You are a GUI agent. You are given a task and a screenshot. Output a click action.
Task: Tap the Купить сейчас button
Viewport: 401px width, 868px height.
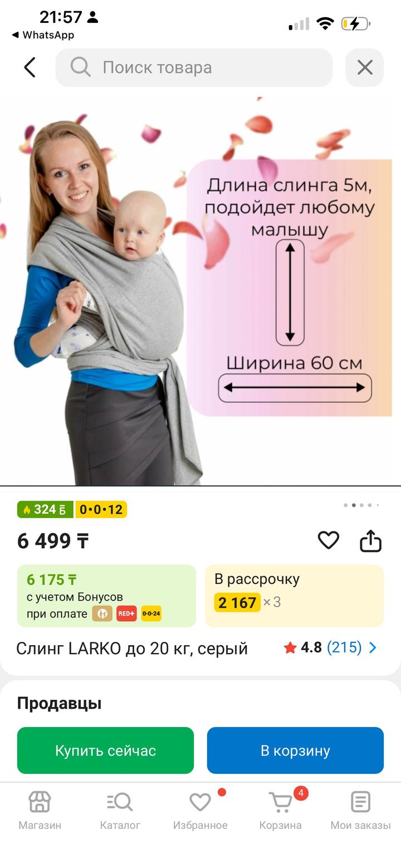tap(106, 750)
